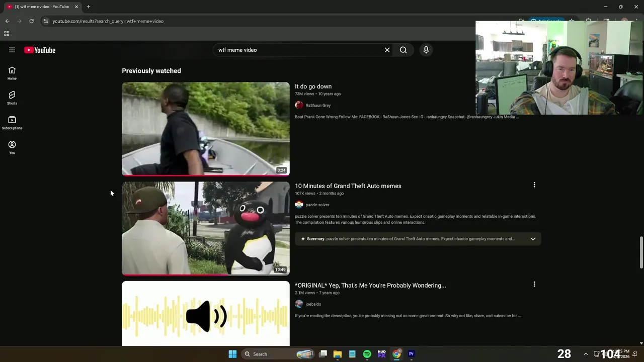Image resolution: width=644 pixels, height=362 pixels.
Task: Click the Windows taskbar Search box
Action: pyautogui.click(x=278, y=354)
